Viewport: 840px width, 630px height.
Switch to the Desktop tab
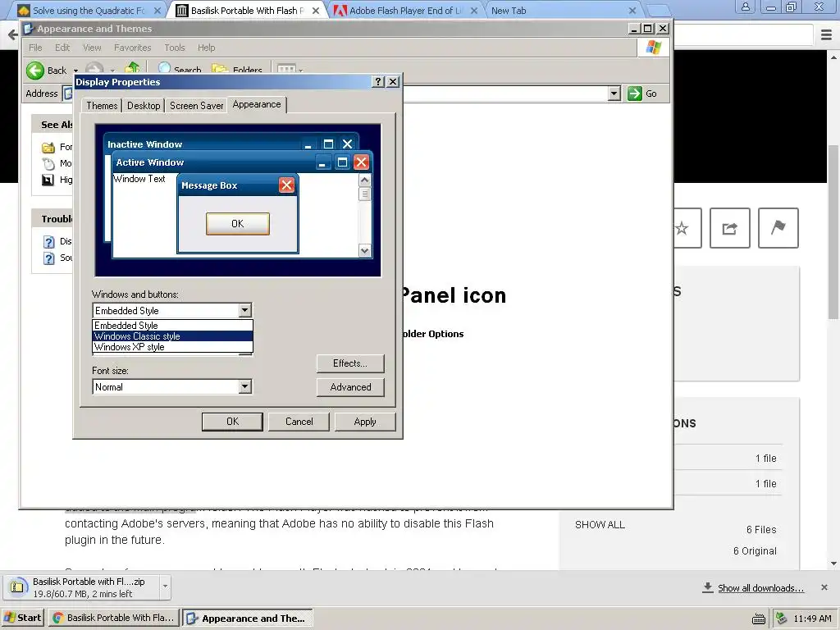[144, 106]
